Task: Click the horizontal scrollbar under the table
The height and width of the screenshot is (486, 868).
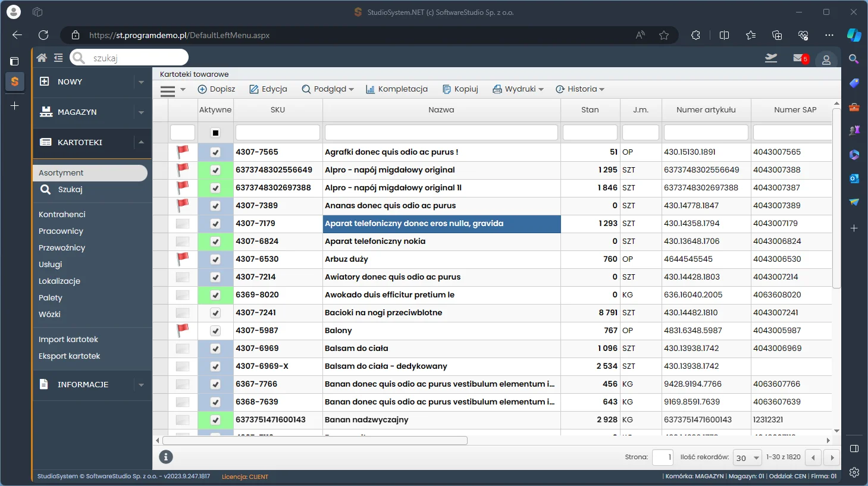Action: click(x=315, y=441)
